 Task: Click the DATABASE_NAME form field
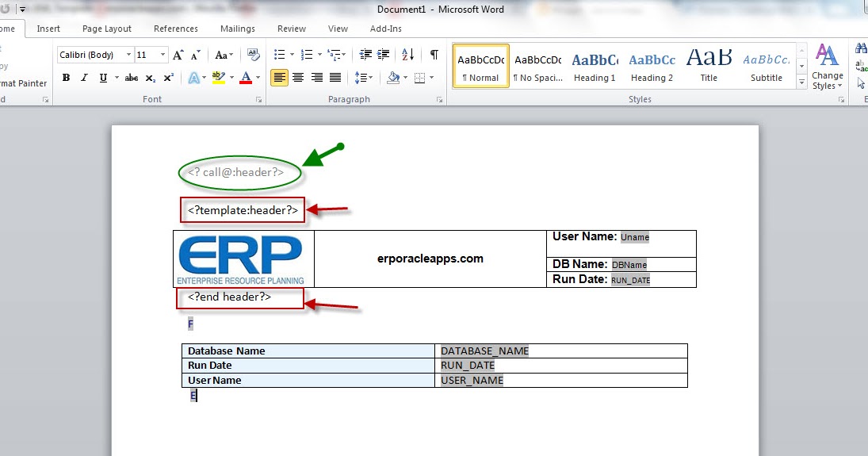click(484, 351)
